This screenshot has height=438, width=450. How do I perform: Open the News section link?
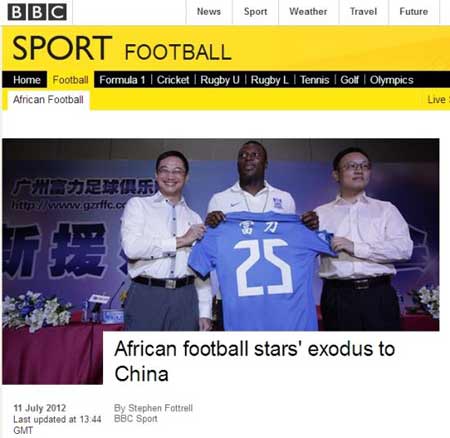click(x=209, y=12)
